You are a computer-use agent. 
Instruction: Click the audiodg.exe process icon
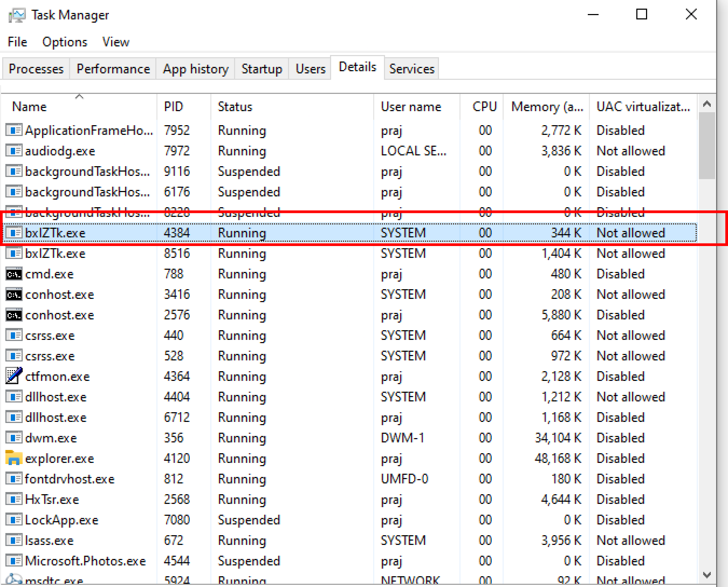tap(14, 151)
